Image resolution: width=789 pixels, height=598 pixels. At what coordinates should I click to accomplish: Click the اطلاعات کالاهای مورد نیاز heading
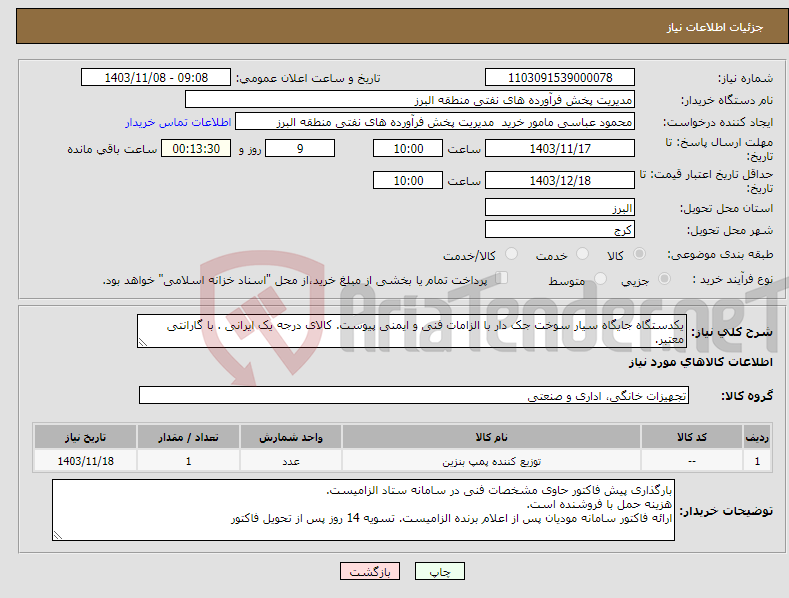700,362
